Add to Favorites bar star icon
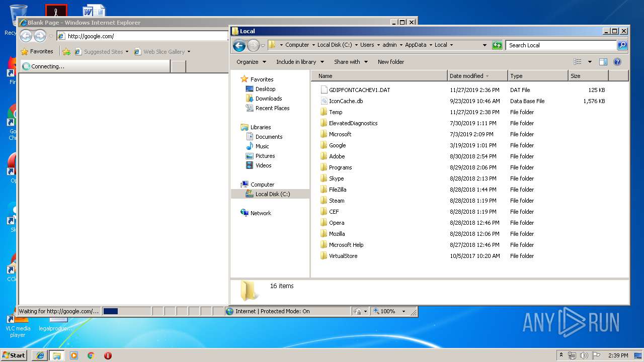644x362 pixels. [x=66, y=51]
